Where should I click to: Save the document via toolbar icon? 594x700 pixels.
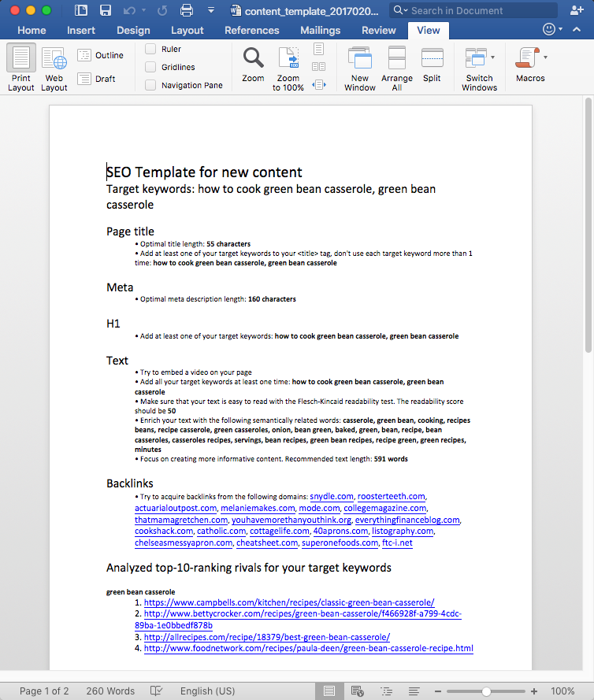[x=106, y=10]
